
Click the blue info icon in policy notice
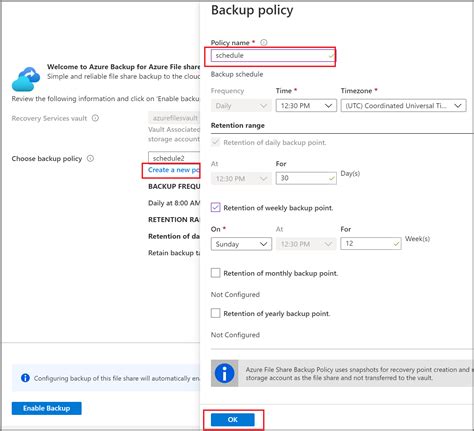click(224, 373)
